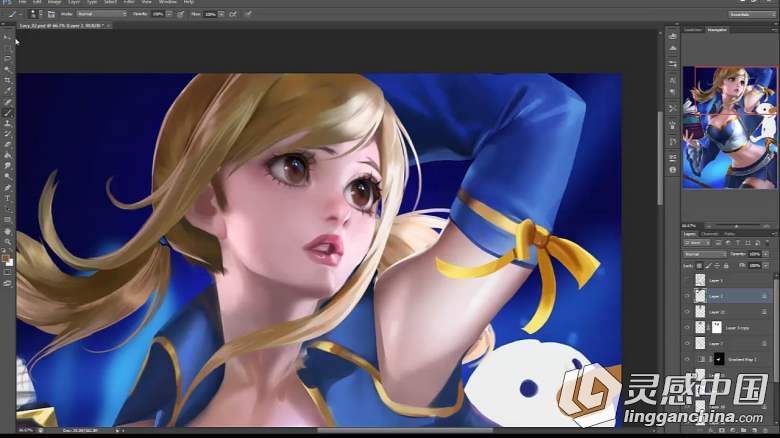Toggle lock all on layer
This screenshot has height=438, width=780.
pos(726,266)
